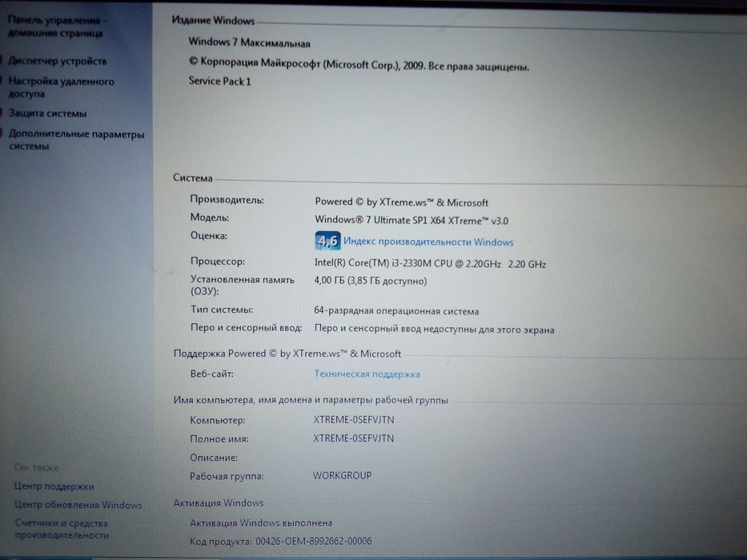Select the Полное имя value XTREME-0SEFVJTN
The width and height of the screenshot is (747, 560).
pyautogui.click(x=354, y=438)
